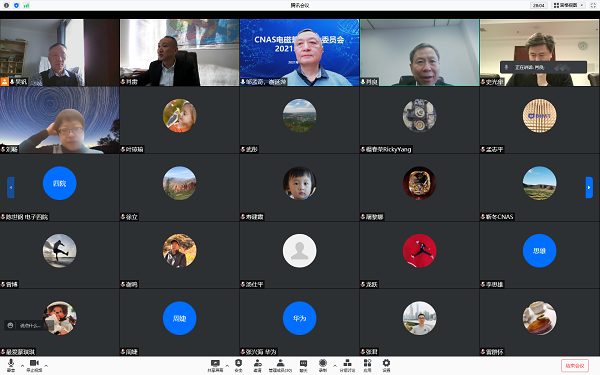Viewport: 600px width, 375px height.
Task: Open the invite participants icon
Action: pos(258,365)
